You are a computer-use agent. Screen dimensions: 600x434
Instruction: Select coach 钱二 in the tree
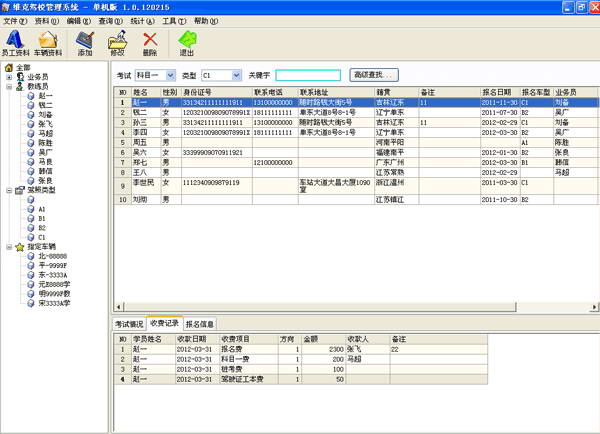pyautogui.click(x=45, y=105)
